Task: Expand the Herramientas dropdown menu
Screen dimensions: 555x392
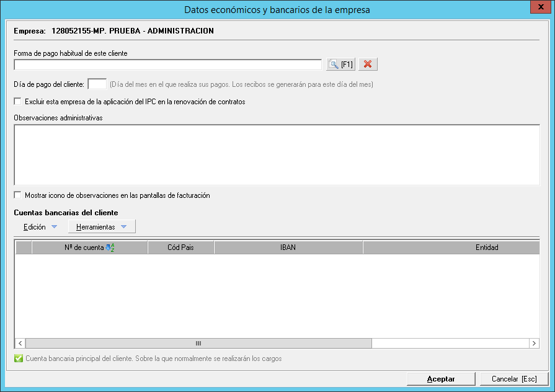Action: 101,227
